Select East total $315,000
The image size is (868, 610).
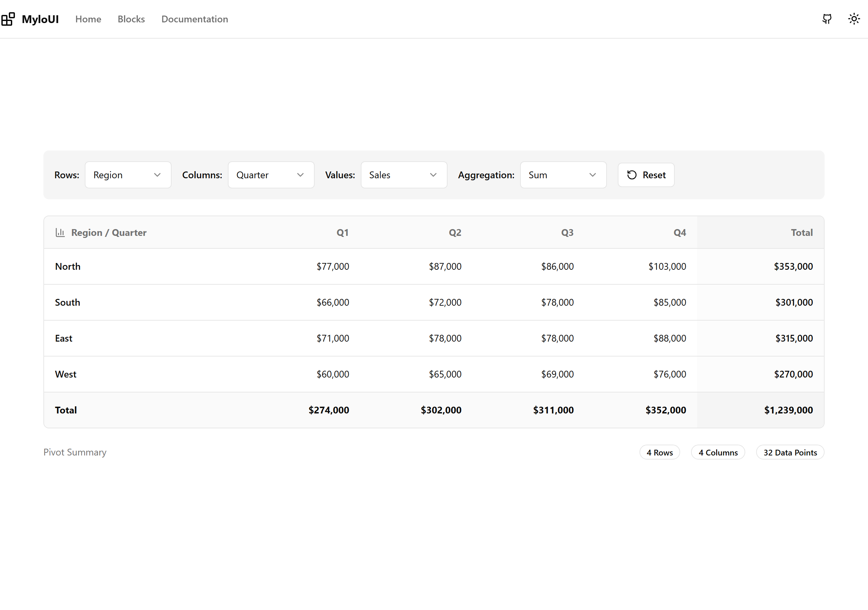pos(794,338)
